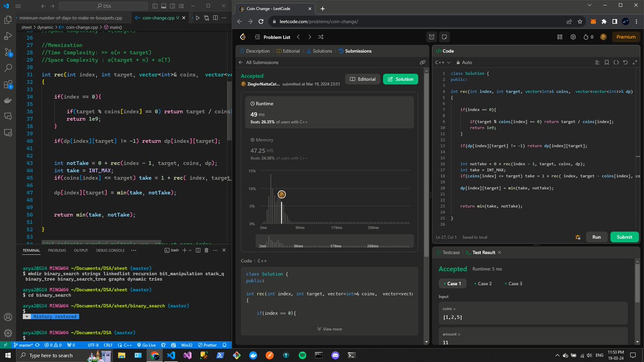Open LeetCode notes icon
Image resolution: width=644 pixels, height=362 pixels.
pyautogui.click(x=444, y=37)
